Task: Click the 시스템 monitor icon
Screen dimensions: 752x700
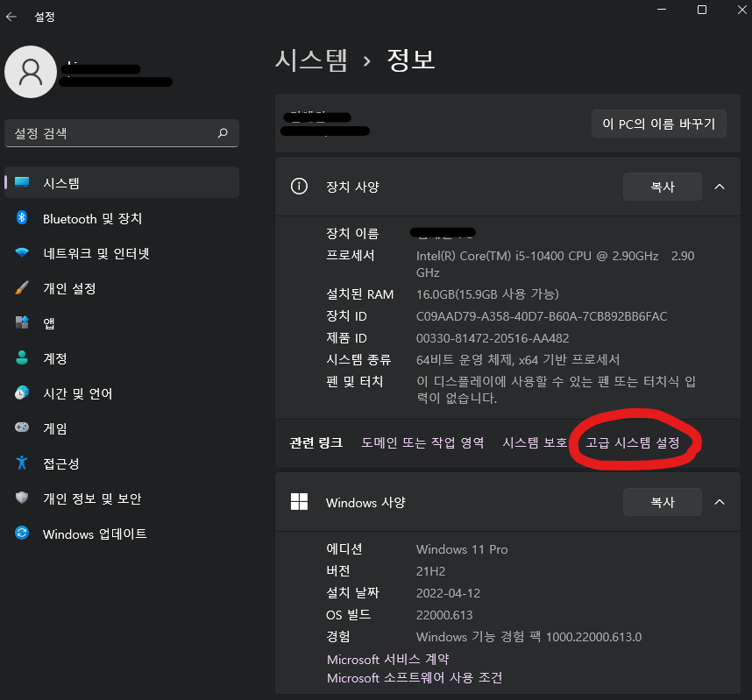Action: point(22,182)
